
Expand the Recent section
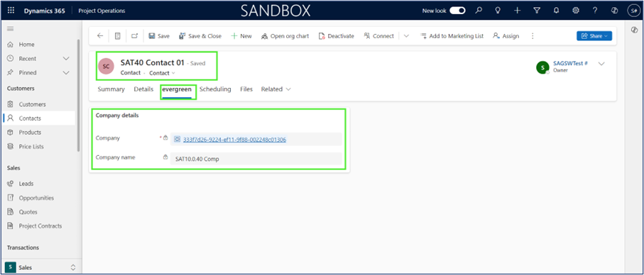pos(66,59)
